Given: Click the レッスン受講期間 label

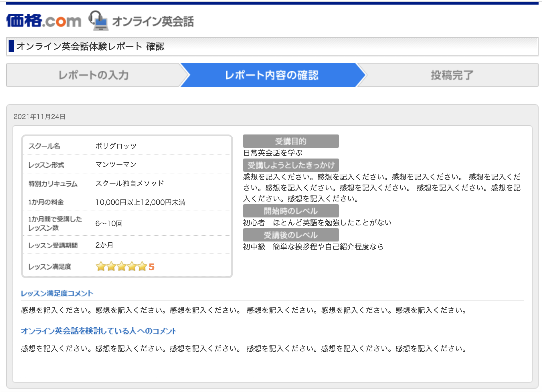Looking at the screenshot, I should click(x=53, y=246).
